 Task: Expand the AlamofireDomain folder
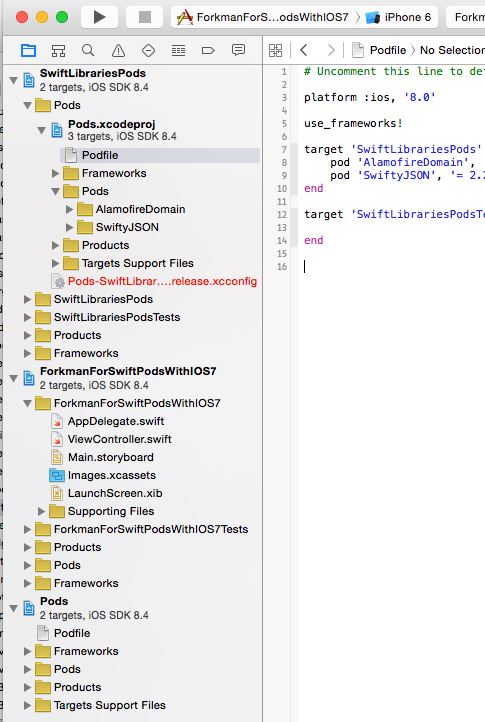pos(70,210)
